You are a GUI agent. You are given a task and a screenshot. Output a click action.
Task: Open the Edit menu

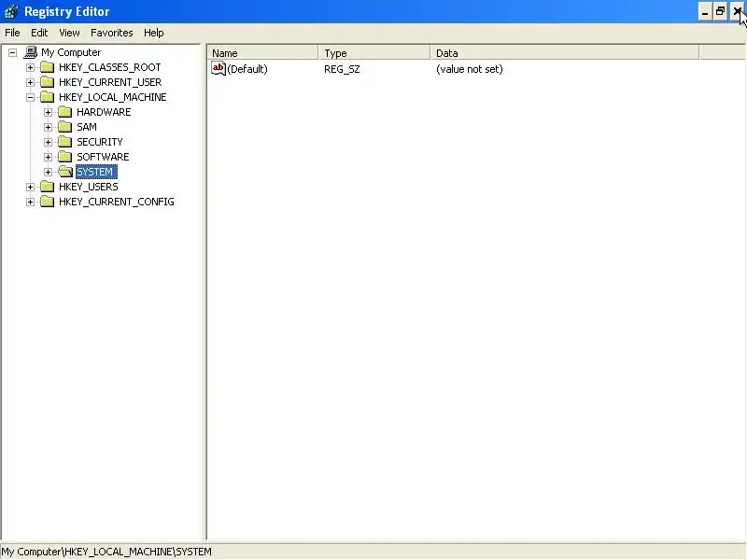pyautogui.click(x=39, y=33)
